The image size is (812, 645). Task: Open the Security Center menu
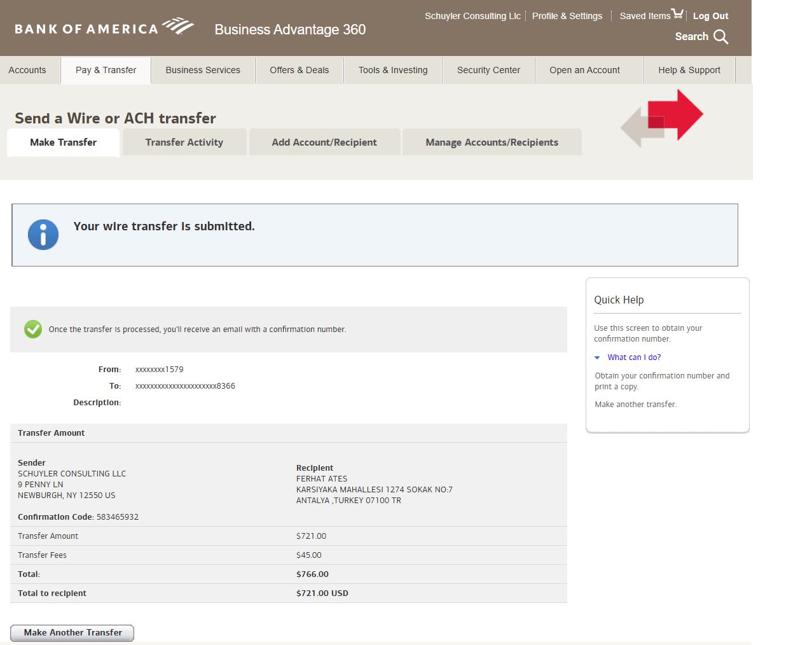coord(488,70)
